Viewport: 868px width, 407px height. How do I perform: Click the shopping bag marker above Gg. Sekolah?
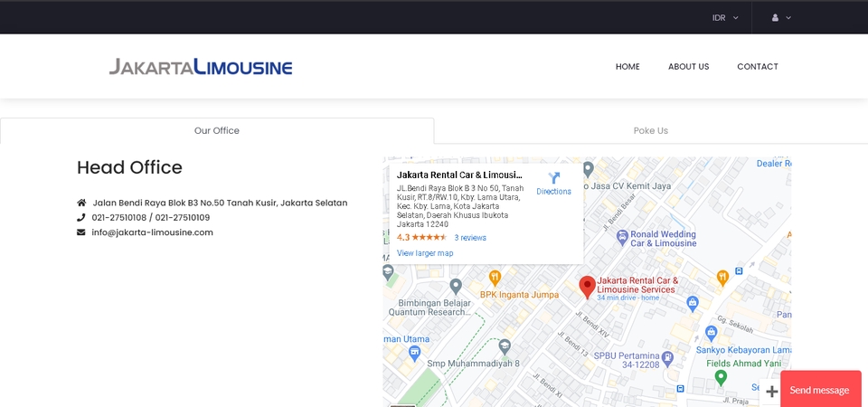(x=692, y=304)
